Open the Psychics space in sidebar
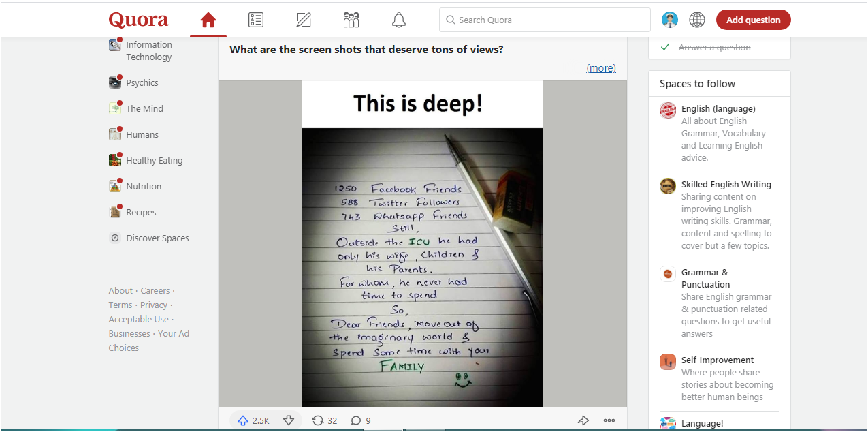The width and height of the screenshot is (868, 432). click(x=142, y=82)
